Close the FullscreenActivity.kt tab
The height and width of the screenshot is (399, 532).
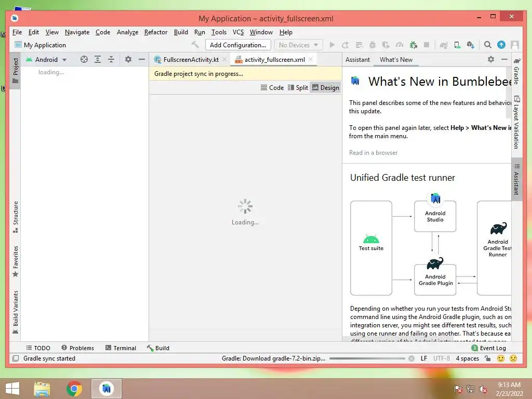pyautogui.click(x=224, y=59)
